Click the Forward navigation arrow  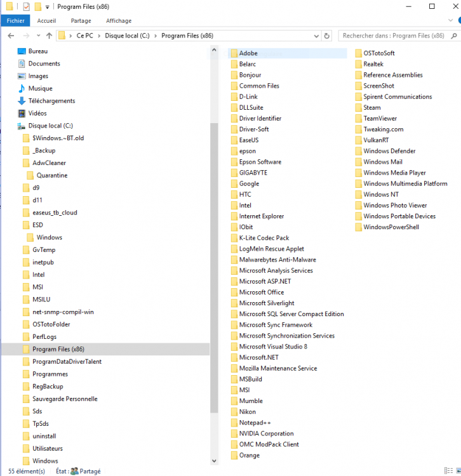click(27, 36)
